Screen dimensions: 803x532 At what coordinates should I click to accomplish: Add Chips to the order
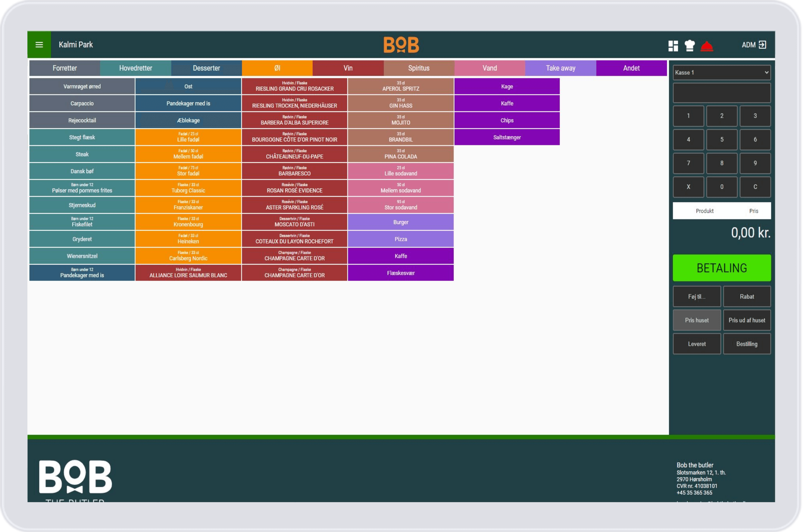[x=507, y=120]
